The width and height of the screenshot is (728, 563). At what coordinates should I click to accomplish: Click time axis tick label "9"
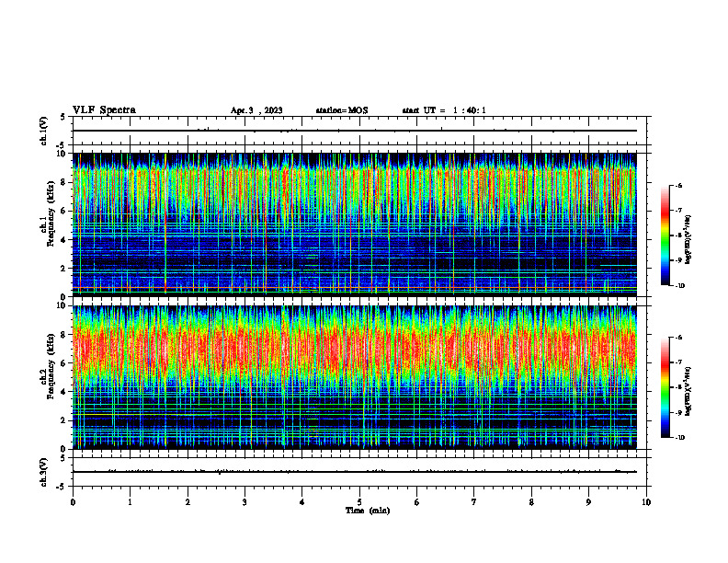588,502
